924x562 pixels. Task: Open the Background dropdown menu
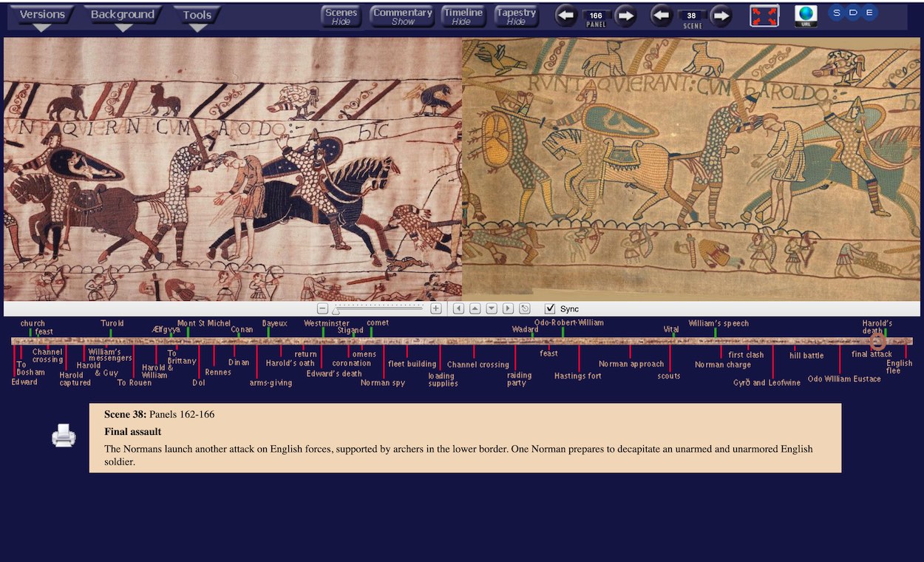tap(123, 16)
